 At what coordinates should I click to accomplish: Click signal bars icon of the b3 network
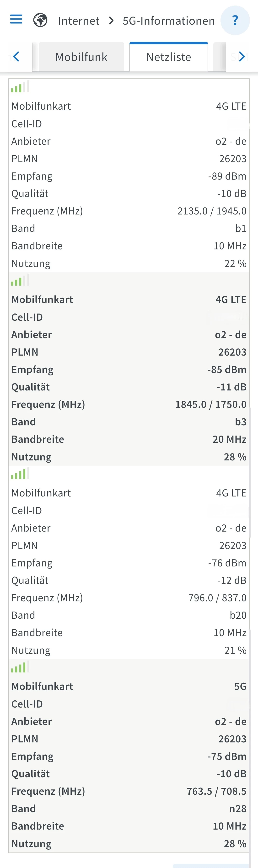(20, 280)
